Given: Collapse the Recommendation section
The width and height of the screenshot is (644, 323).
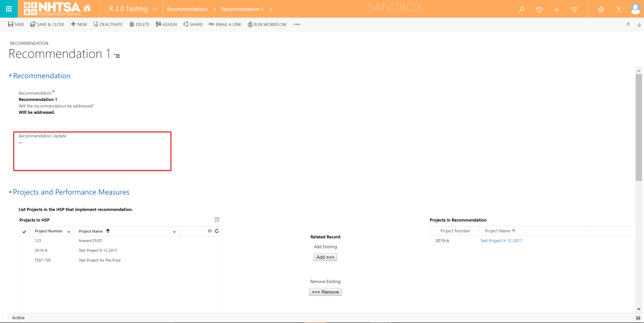Looking at the screenshot, I should coord(10,75).
